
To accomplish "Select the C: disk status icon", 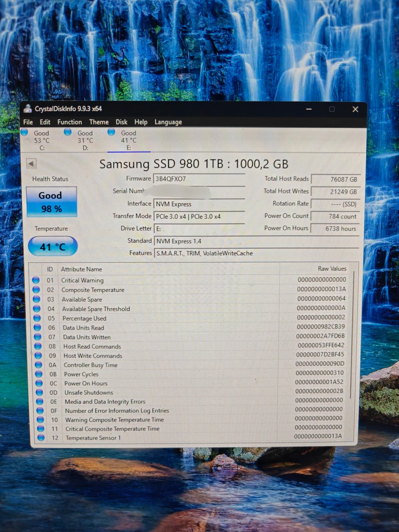I will click(25, 132).
